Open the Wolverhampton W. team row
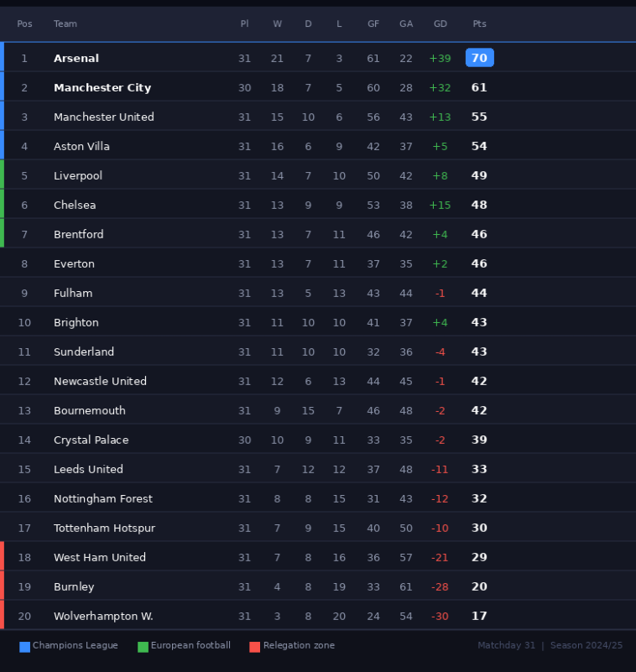This screenshot has height=672, width=636. point(103,617)
